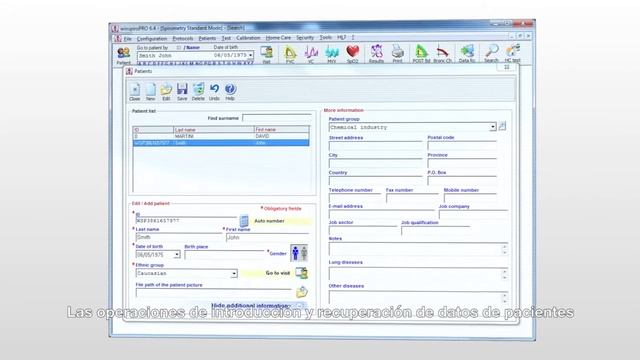Open the Tools menu
The image size is (640, 360).
pyautogui.click(x=325, y=38)
